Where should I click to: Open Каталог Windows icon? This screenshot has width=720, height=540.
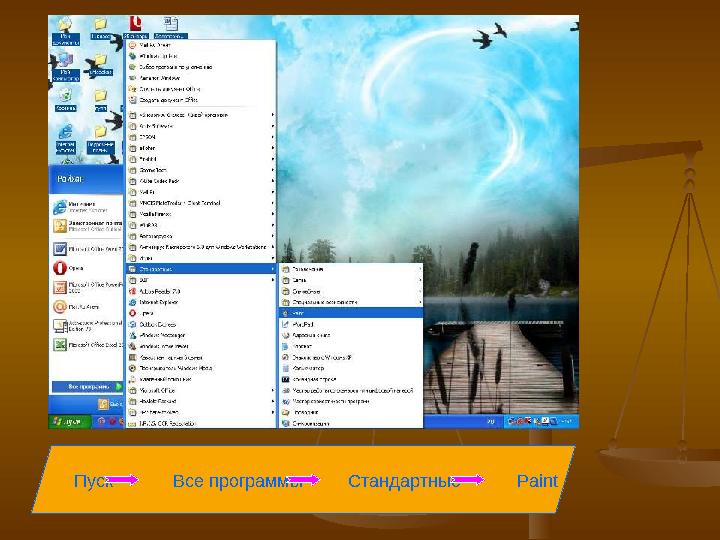click(132, 78)
